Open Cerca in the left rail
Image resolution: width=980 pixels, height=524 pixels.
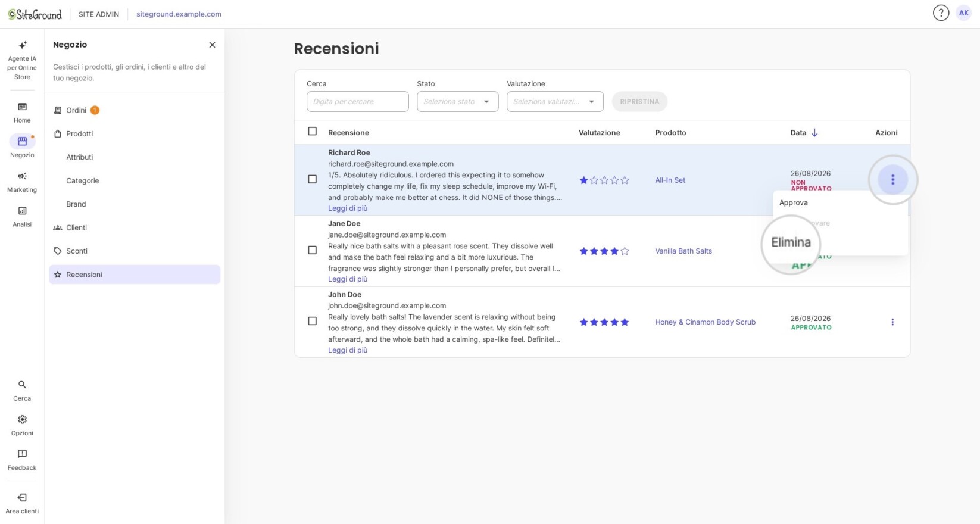(x=22, y=391)
